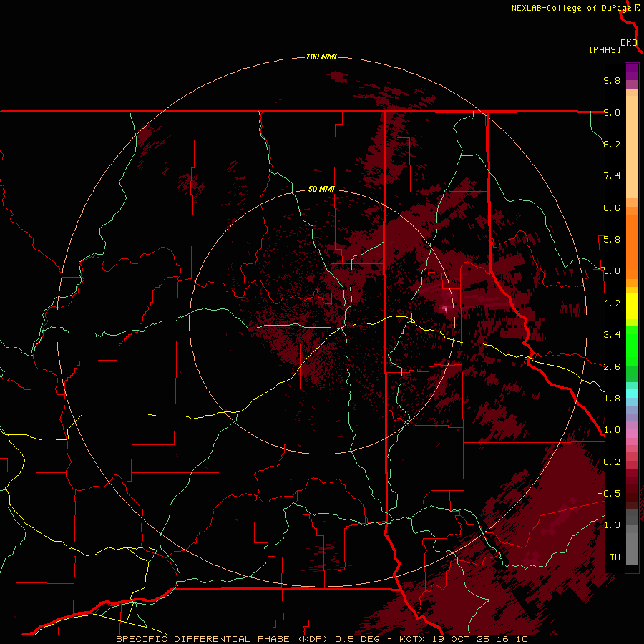
Task: Click the 100 NMI range ring label
Action: 321,57
